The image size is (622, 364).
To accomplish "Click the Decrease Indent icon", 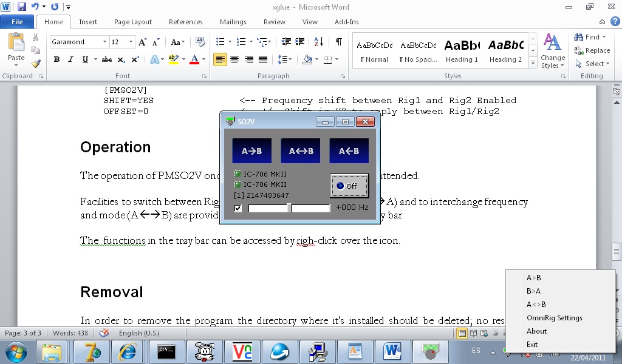I will click(x=286, y=42).
